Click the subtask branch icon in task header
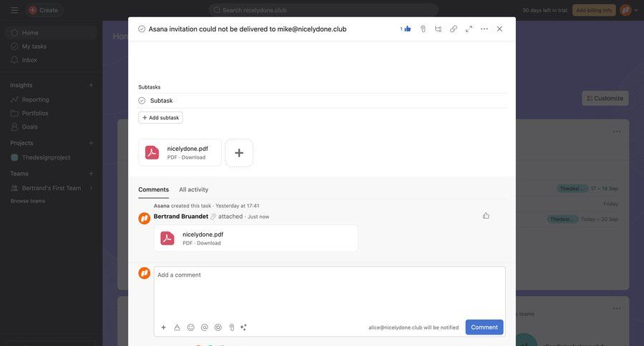 438,29
